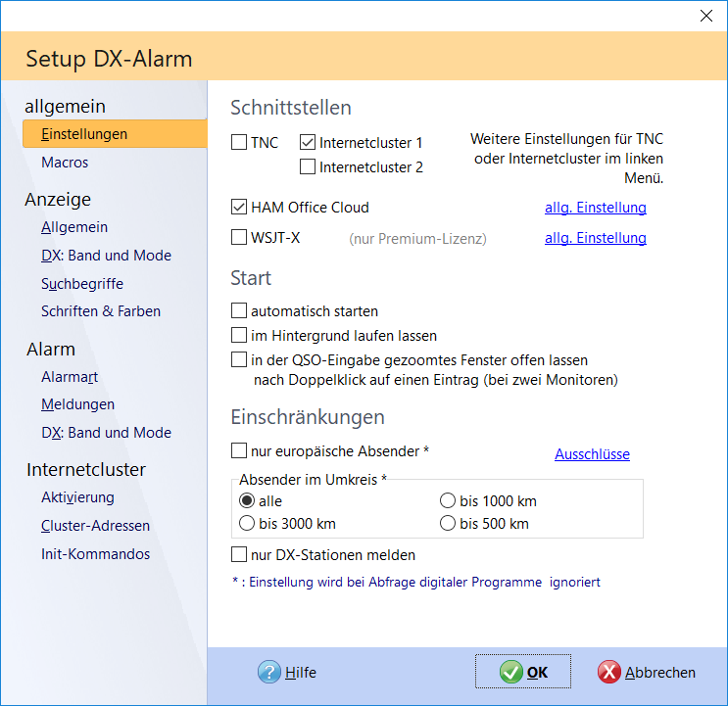Screen dimensions: 728x706
Task: Open 'DX: Band und Mode' under Alarm
Action: [106, 433]
